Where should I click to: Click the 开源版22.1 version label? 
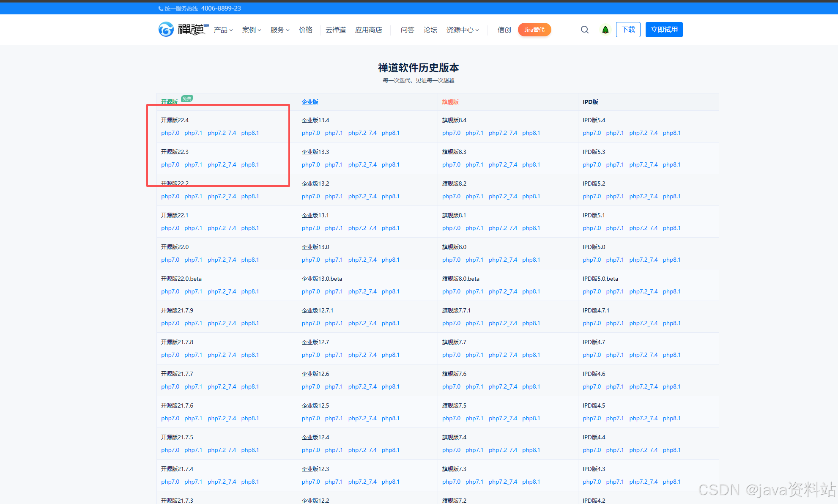[175, 215]
